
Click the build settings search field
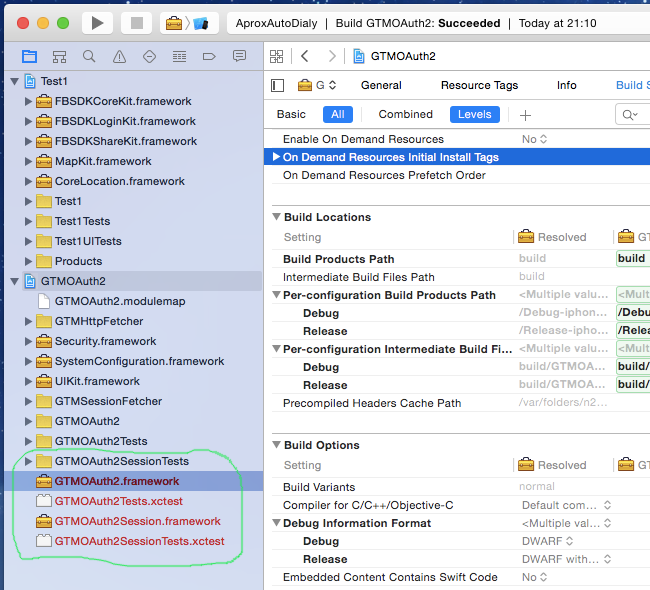(x=636, y=115)
